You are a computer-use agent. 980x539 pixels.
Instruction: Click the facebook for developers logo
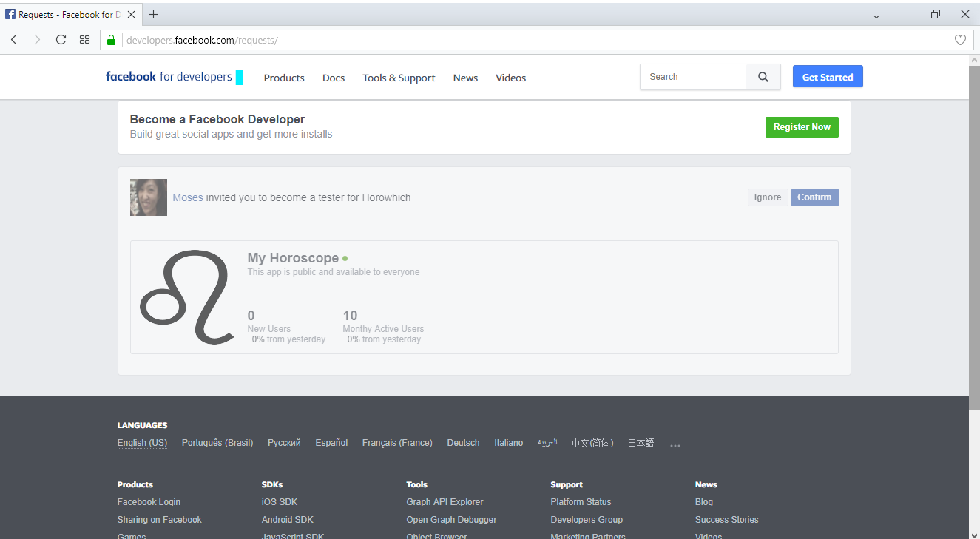click(x=169, y=77)
